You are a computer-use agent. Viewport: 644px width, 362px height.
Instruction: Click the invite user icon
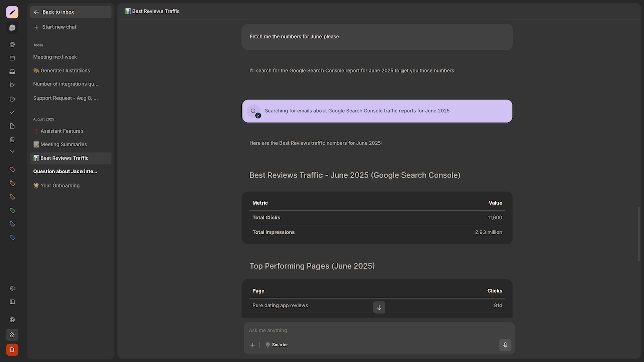point(12,335)
